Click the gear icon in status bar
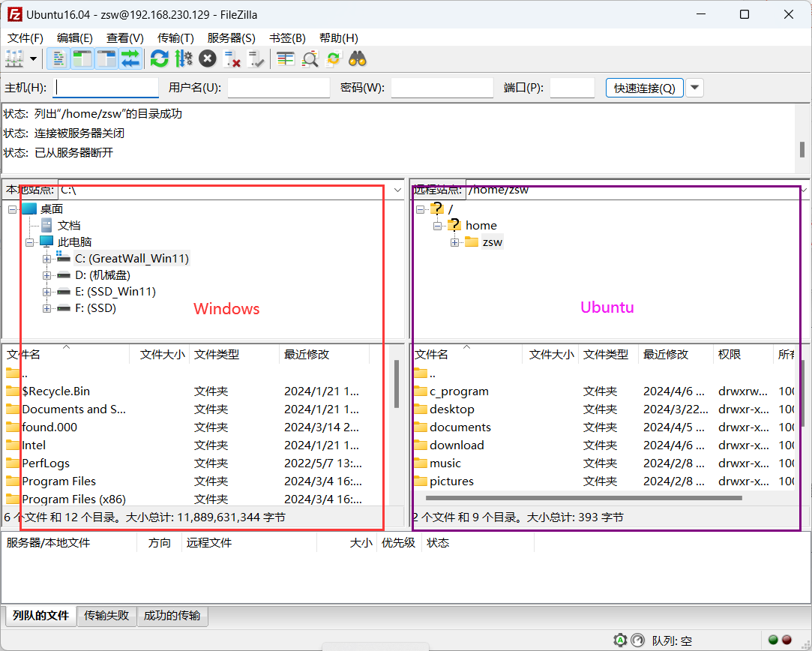 point(620,640)
